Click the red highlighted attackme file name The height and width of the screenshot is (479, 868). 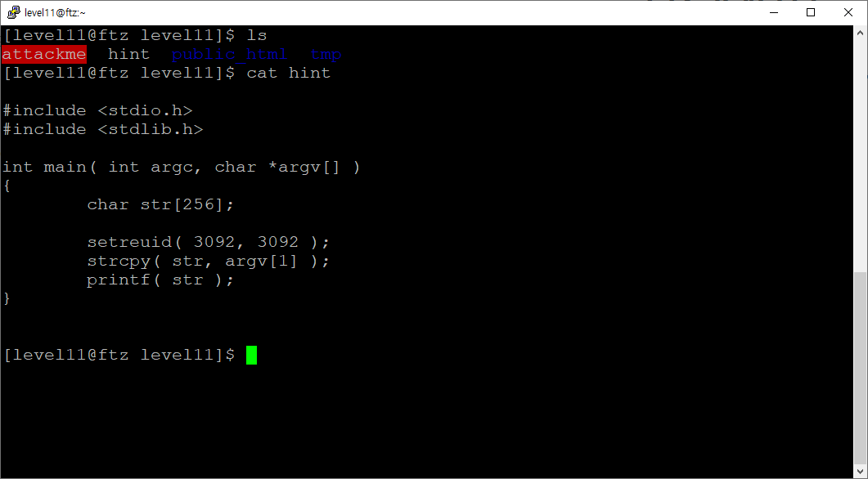(x=44, y=54)
